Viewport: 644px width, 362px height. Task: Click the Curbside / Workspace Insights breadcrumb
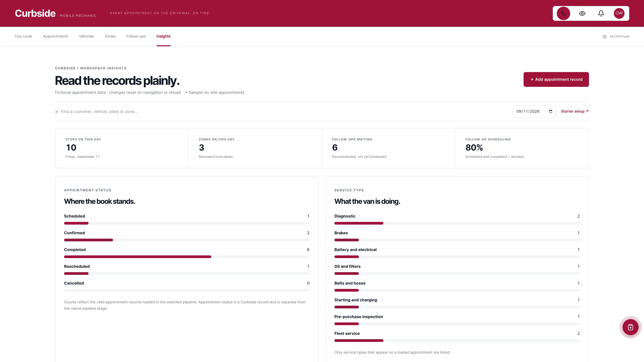pos(91,68)
